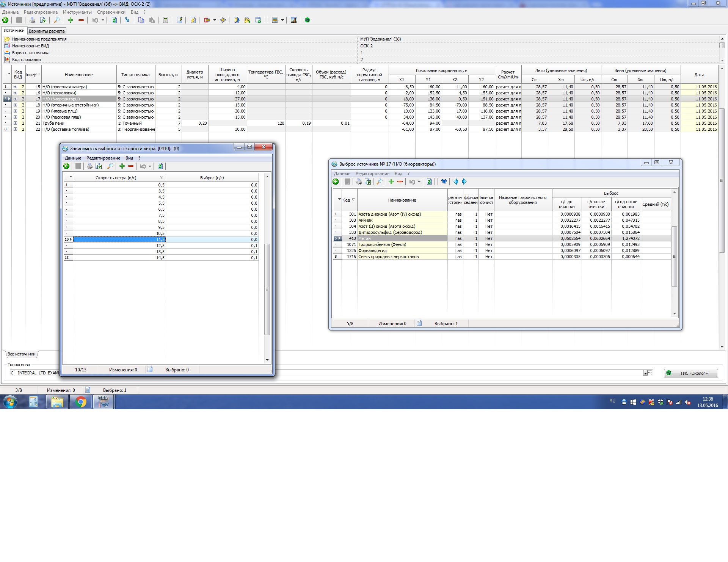Switch to Варианты расчета tab
This screenshot has height=562, width=728.
coord(47,31)
